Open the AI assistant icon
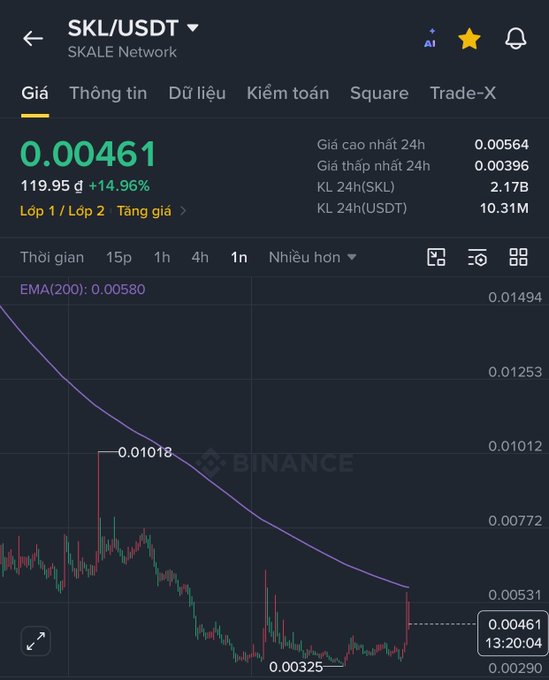The height and width of the screenshot is (680, 549). [430, 39]
